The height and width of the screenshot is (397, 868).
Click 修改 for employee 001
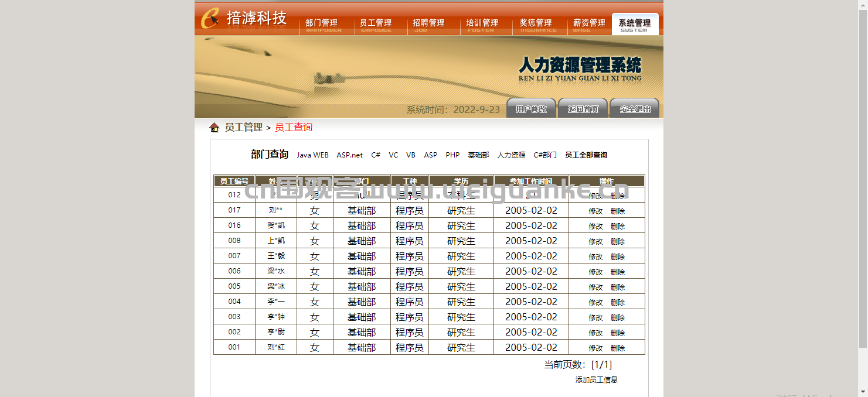point(595,348)
